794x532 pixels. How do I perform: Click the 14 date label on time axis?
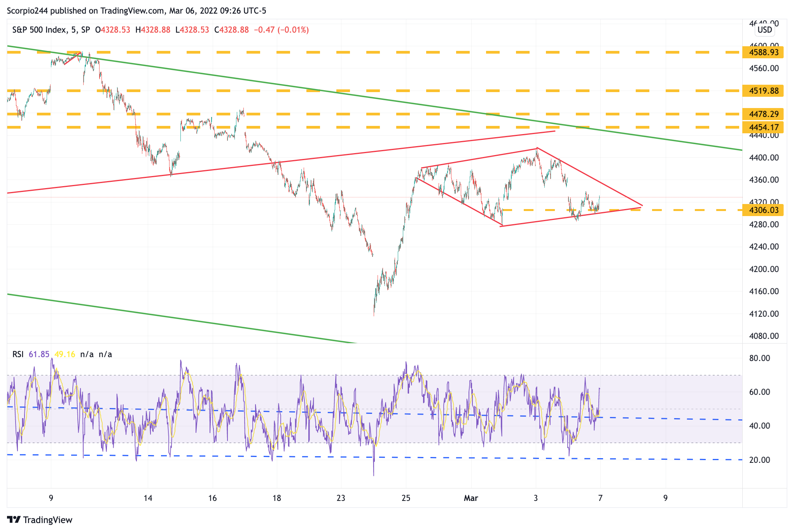pos(148,498)
